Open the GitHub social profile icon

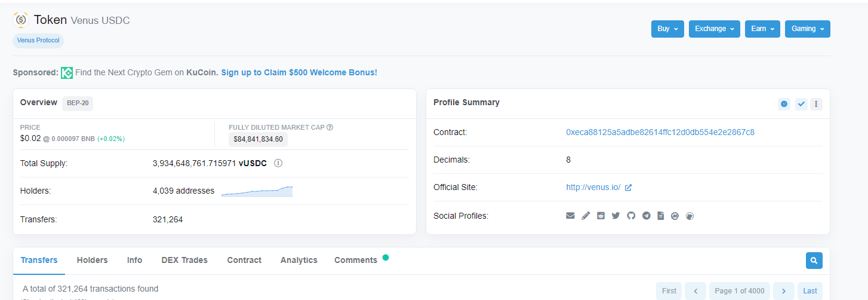[631, 216]
